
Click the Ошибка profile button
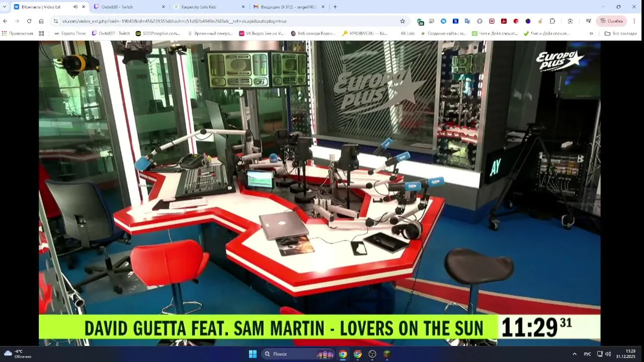click(611, 21)
